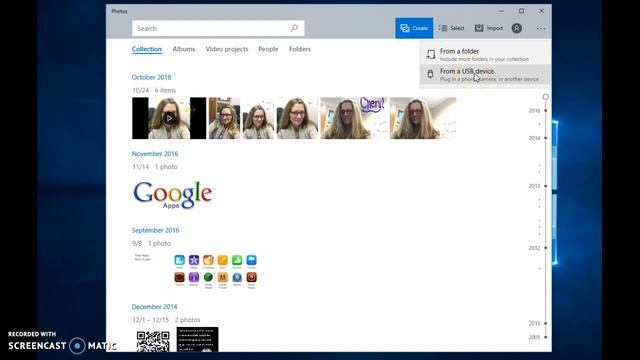Open the QR code photo thumbnail
640x360 pixels.
point(153,340)
